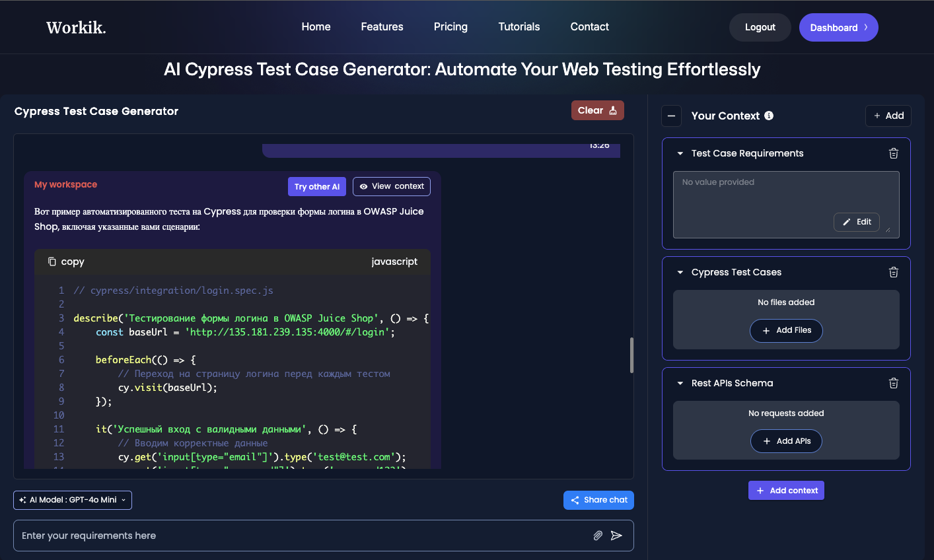Collapse the Cypress Test Cases section

pyautogui.click(x=680, y=272)
